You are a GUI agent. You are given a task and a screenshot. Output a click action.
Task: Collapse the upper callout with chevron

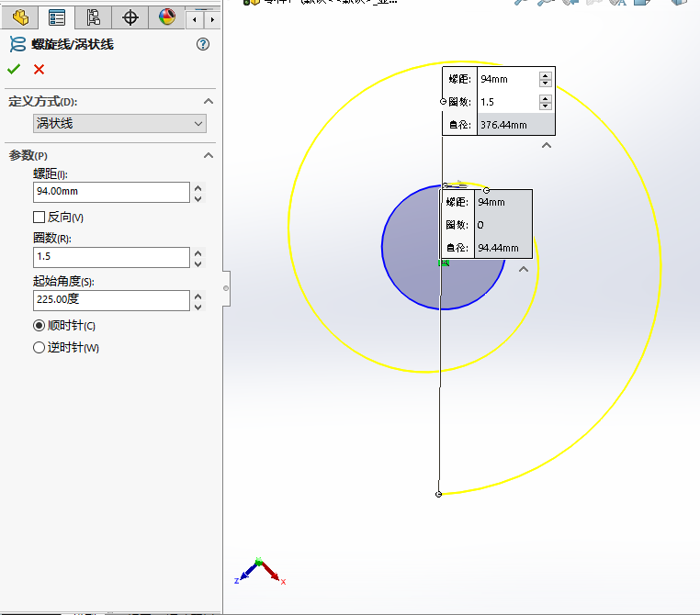[x=547, y=145]
